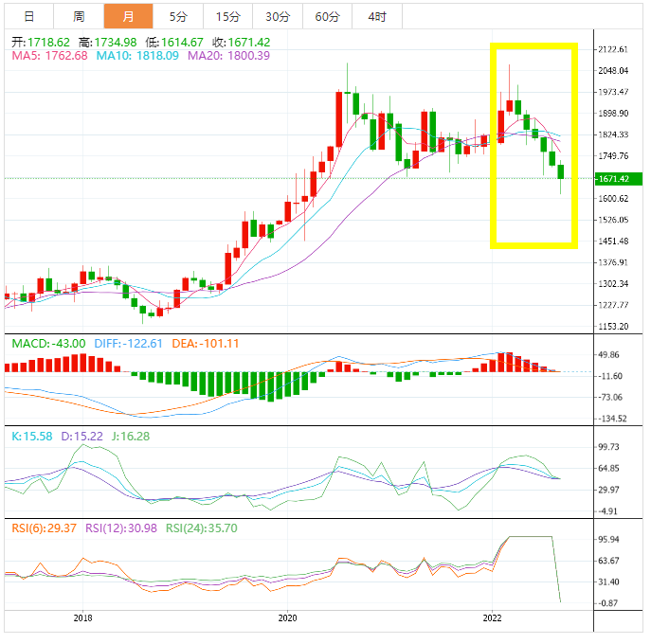Click the DEA: -101.11 label

click(206, 343)
